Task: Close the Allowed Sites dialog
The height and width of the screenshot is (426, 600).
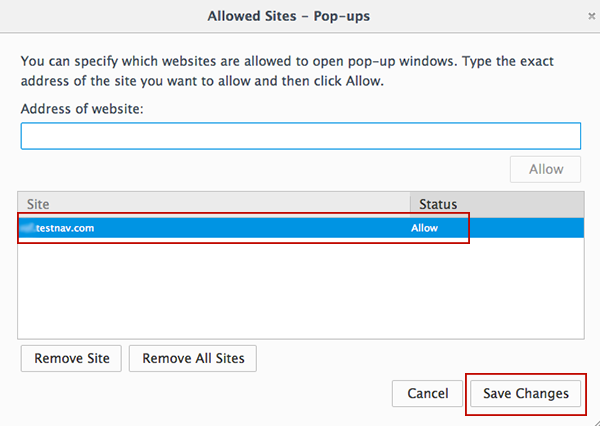Action: (590, 16)
